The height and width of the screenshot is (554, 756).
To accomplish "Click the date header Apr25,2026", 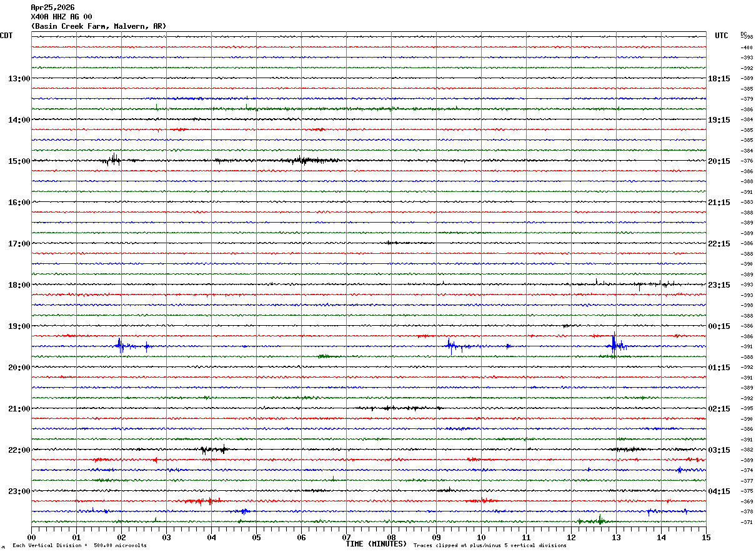I will tap(52, 8).
